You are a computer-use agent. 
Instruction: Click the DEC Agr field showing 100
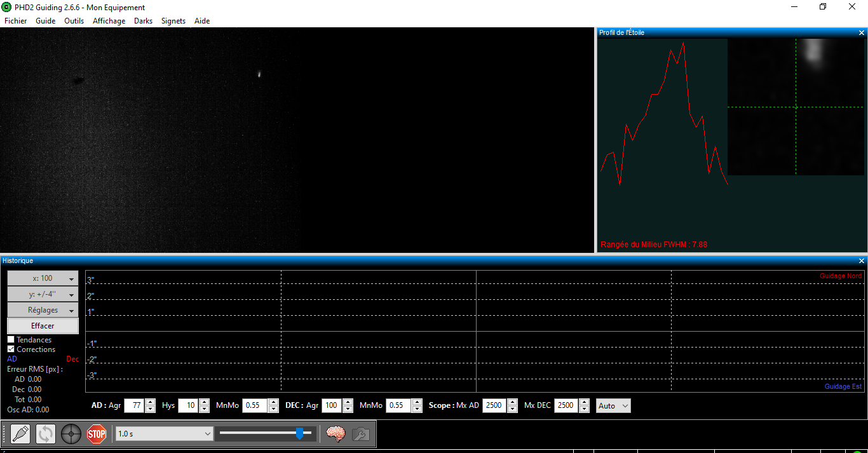tap(332, 405)
